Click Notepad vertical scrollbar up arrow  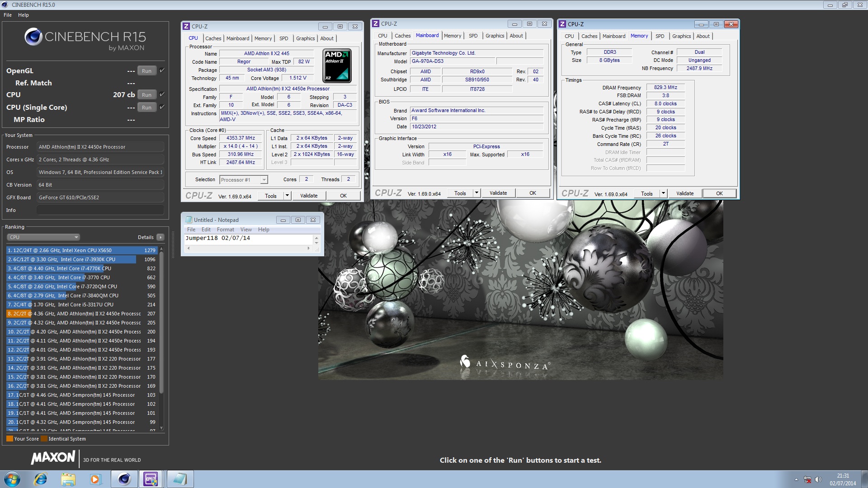click(x=316, y=238)
